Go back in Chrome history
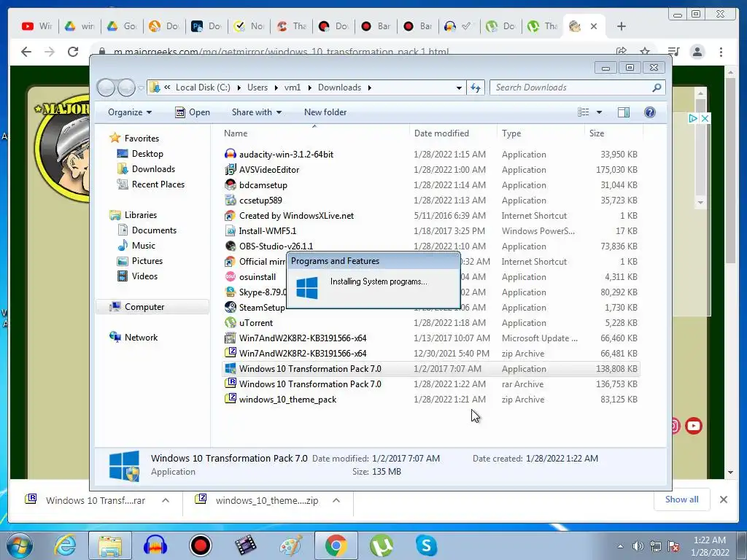Screen dimensions: 747x560 (26, 52)
